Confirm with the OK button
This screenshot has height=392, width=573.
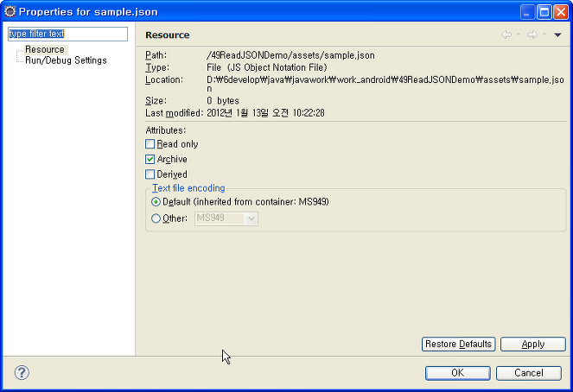457,373
